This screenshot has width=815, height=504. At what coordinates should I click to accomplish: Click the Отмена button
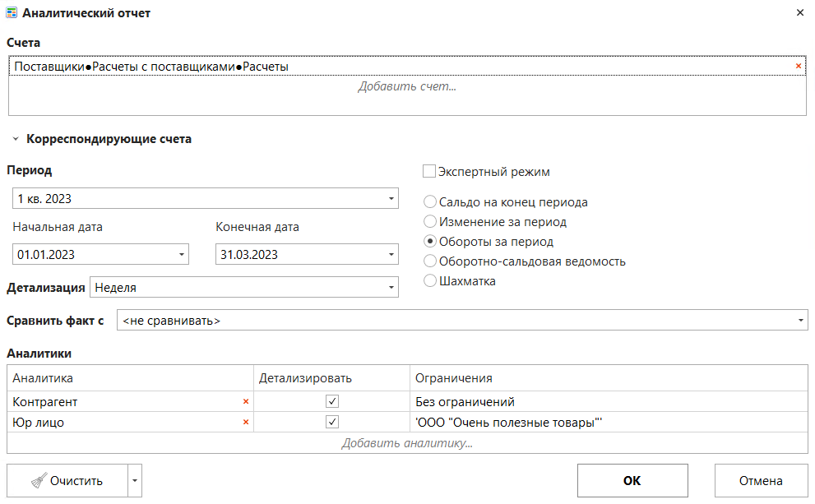point(761,481)
